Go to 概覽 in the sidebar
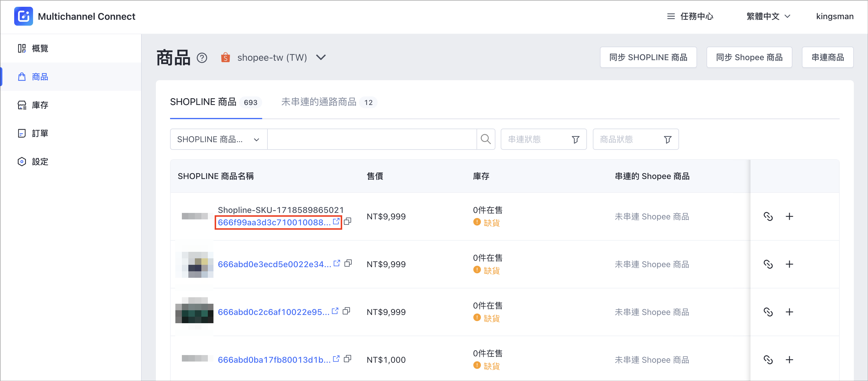The height and width of the screenshot is (381, 868). (71, 48)
